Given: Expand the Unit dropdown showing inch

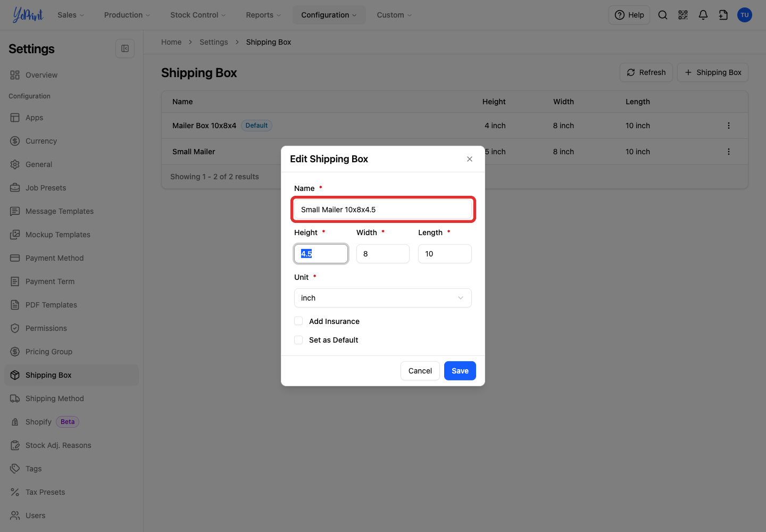Looking at the screenshot, I should pos(383,298).
